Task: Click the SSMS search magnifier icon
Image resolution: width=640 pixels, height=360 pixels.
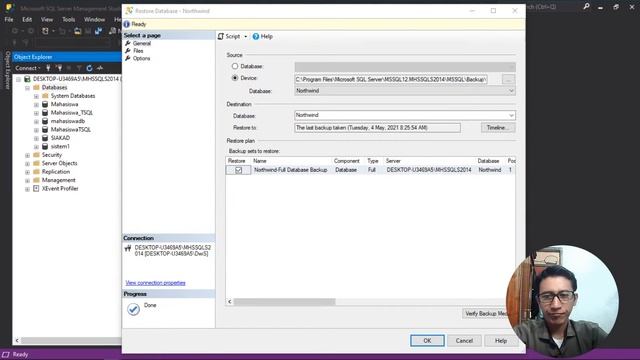Action: tap(587, 7)
